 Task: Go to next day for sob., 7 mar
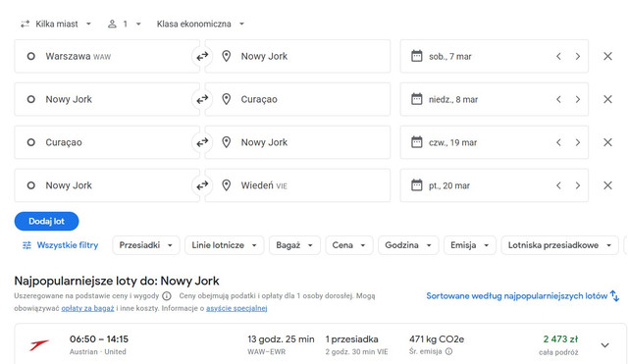[578, 57]
